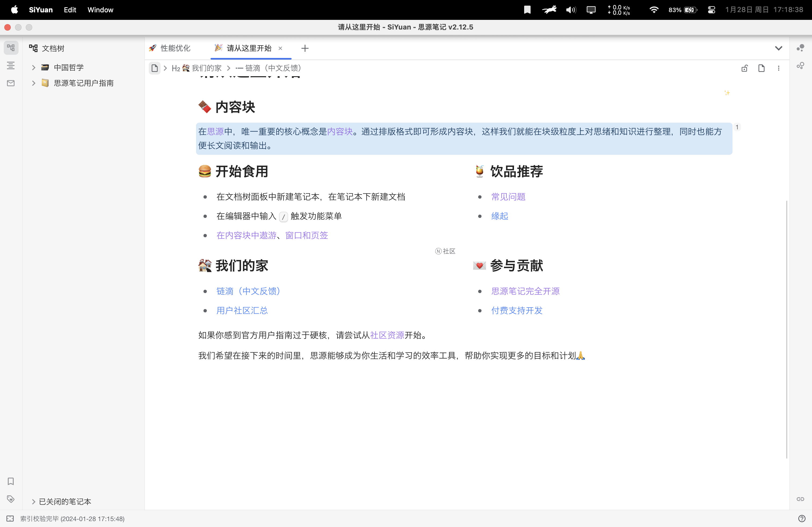Open the document tree panel icon
This screenshot has height=527, width=812.
point(10,48)
